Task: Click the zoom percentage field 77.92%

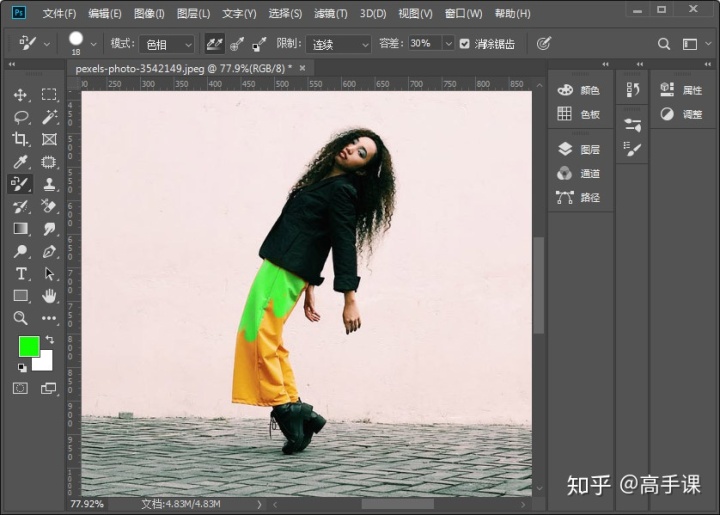Action: click(x=87, y=504)
